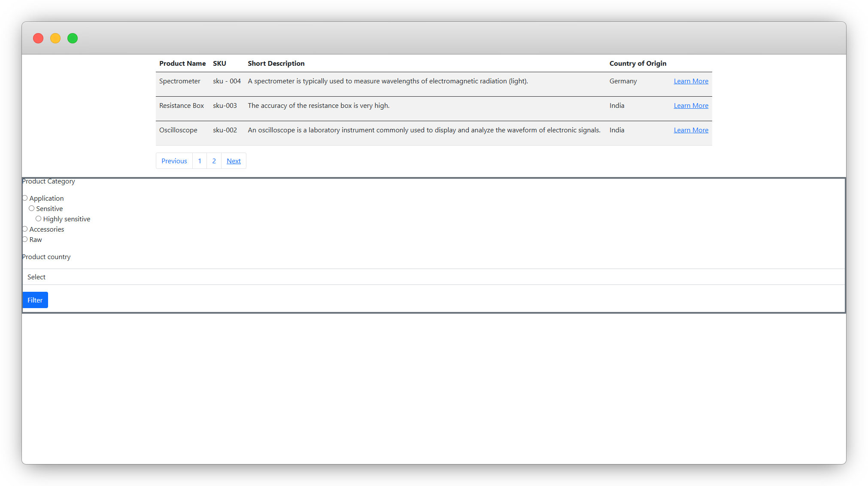
Task: Select the Application category radio button
Action: (25, 198)
